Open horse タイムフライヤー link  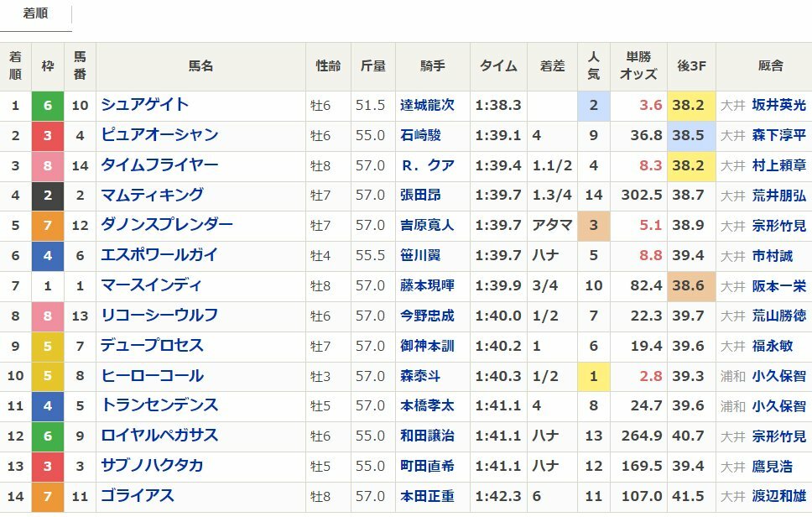(x=159, y=165)
